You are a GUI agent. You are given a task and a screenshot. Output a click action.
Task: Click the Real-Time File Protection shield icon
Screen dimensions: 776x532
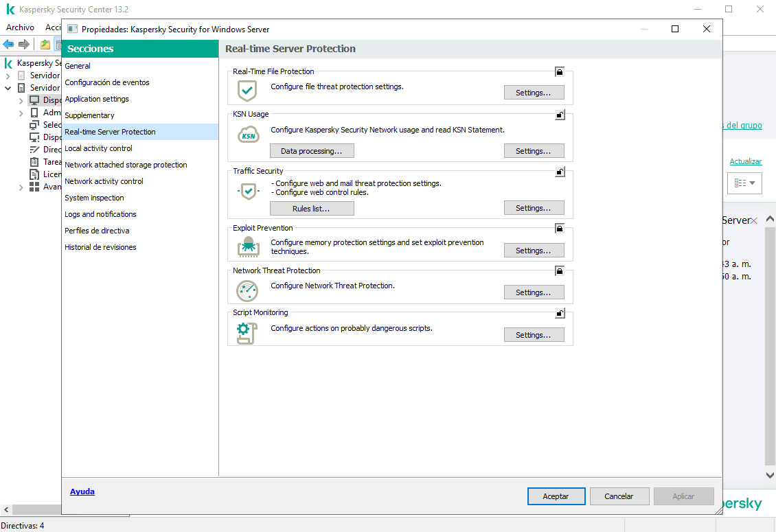[x=247, y=91]
